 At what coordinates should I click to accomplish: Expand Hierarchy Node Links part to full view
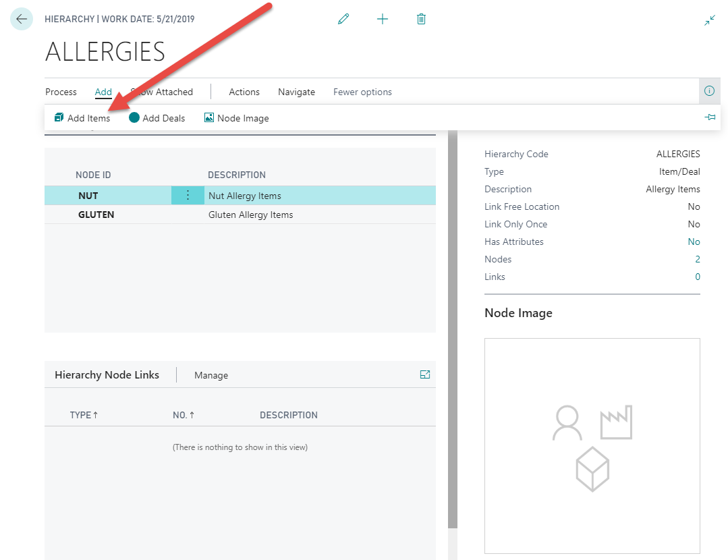point(425,374)
